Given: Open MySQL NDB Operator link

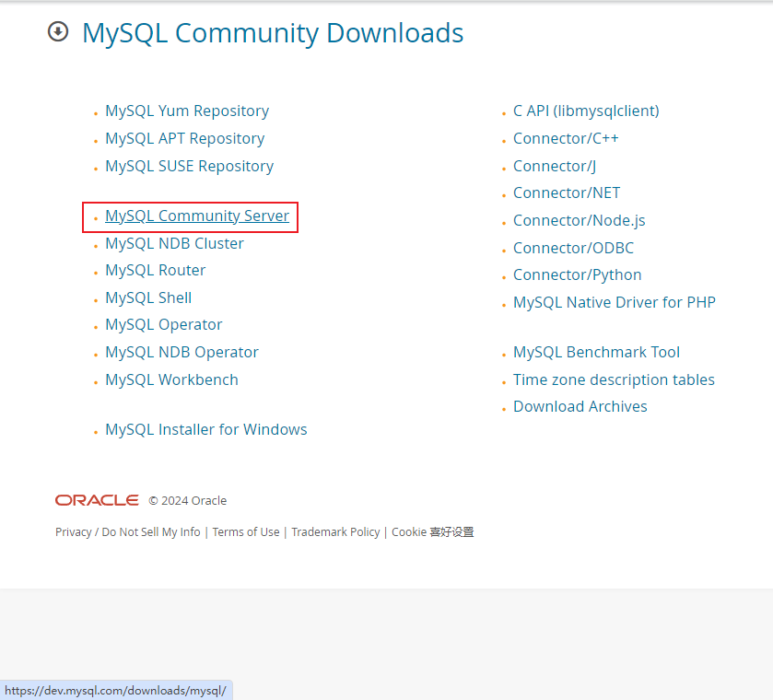Looking at the screenshot, I should coord(182,352).
